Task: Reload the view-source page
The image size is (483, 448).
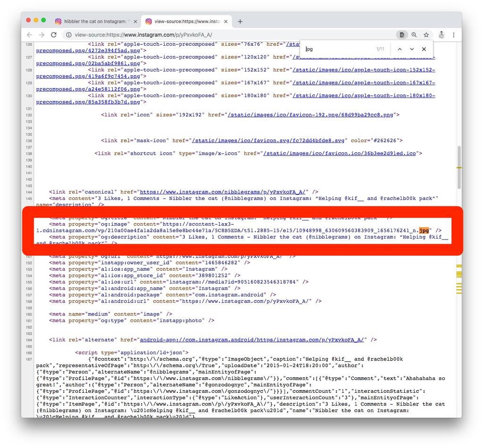Action: pyautogui.click(x=54, y=35)
